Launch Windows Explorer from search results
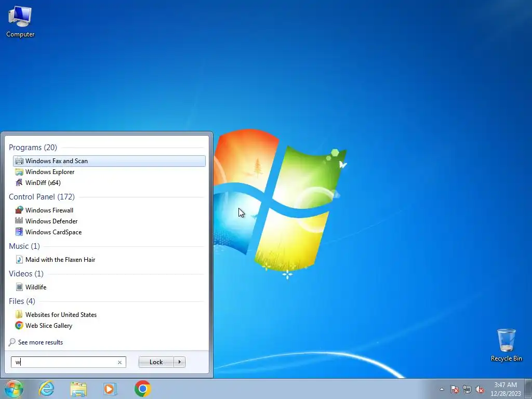 point(109,172)
